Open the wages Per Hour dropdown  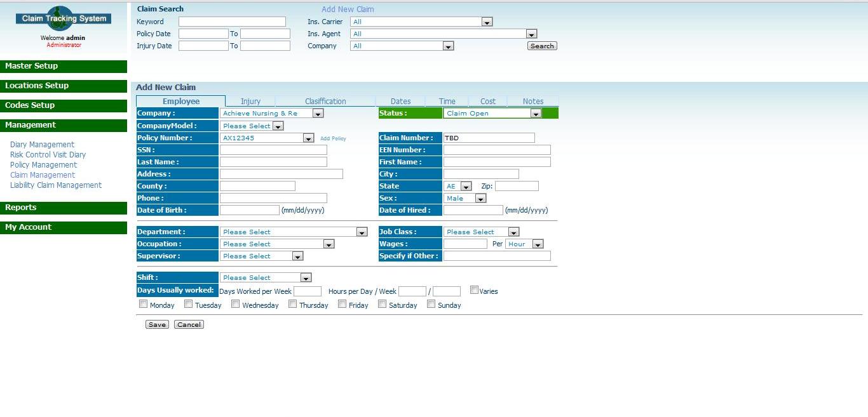coord(525,244)
